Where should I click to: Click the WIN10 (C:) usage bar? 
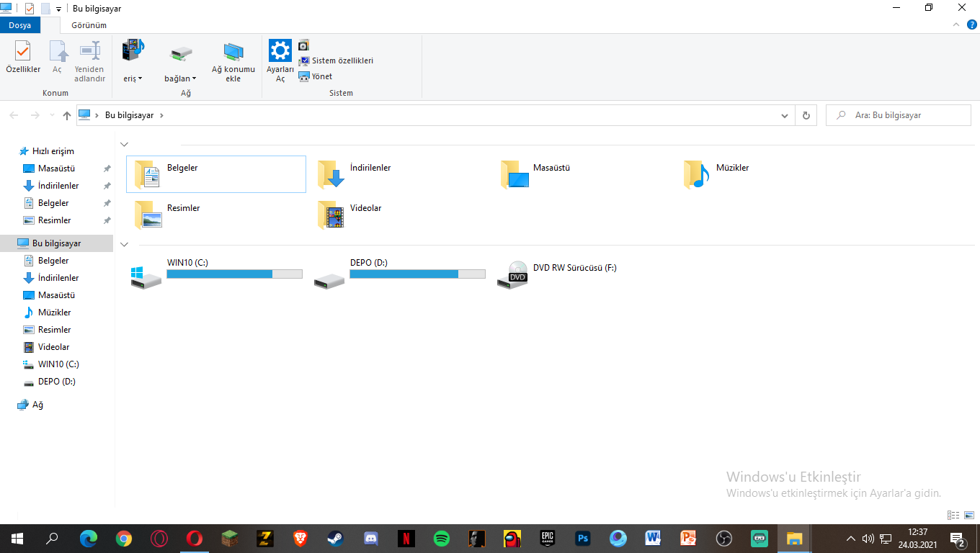pyautogui.click(x=234, y=274)
